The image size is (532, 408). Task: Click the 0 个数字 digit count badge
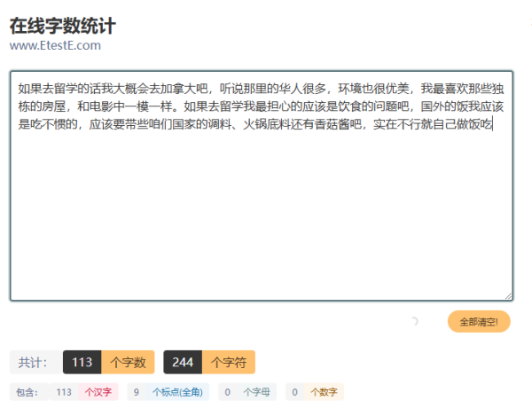[315, 392]
